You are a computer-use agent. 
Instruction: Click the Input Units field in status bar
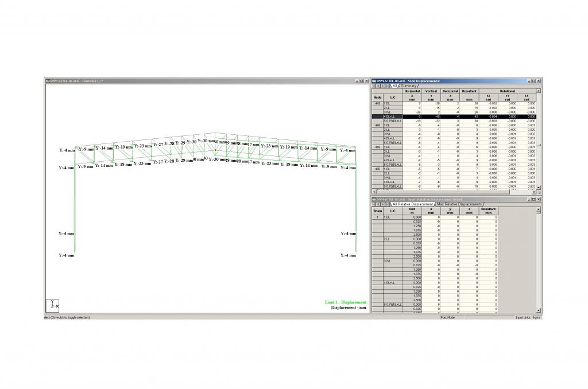point(527,317)
